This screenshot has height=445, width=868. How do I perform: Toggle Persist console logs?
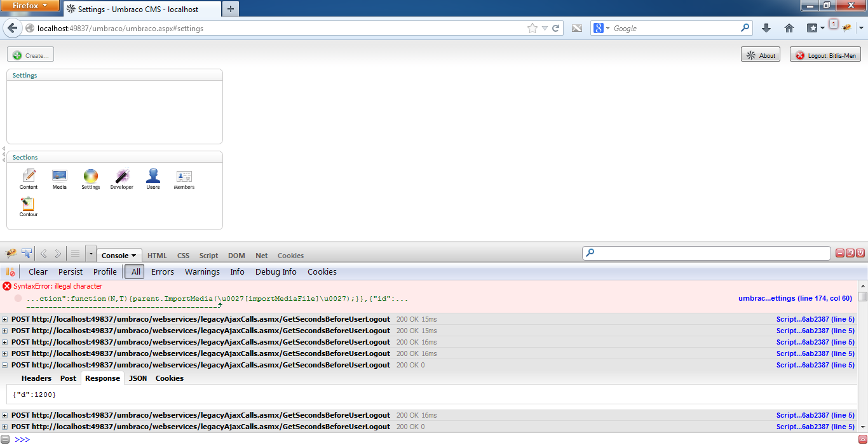pos(71,272)
